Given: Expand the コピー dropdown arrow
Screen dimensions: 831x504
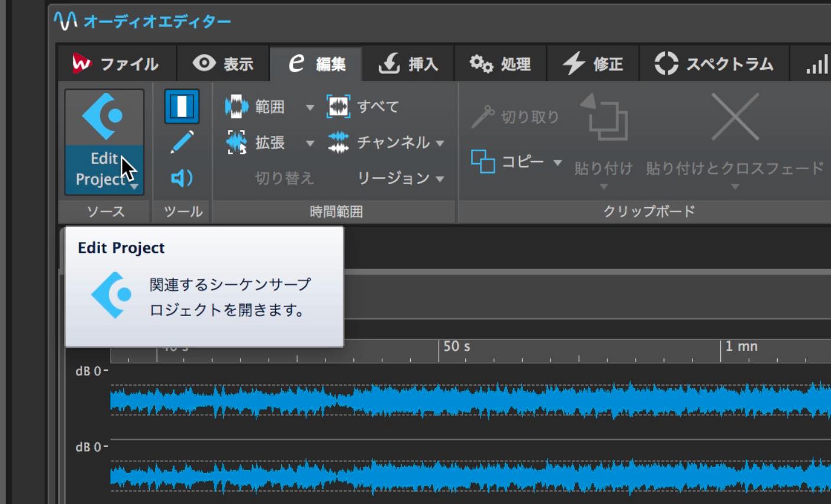Looking at the screenshot, I should coord(557,162).
